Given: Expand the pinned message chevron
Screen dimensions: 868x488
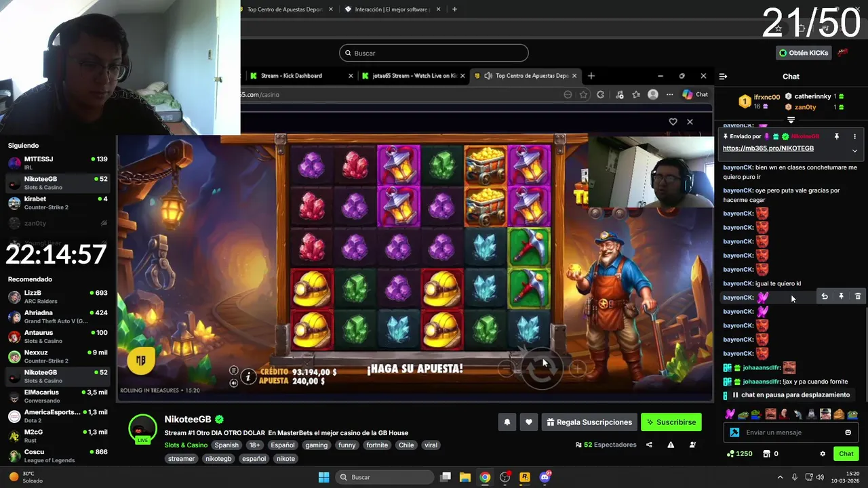Looking at the screenshot, I should (x=854, y=150).
